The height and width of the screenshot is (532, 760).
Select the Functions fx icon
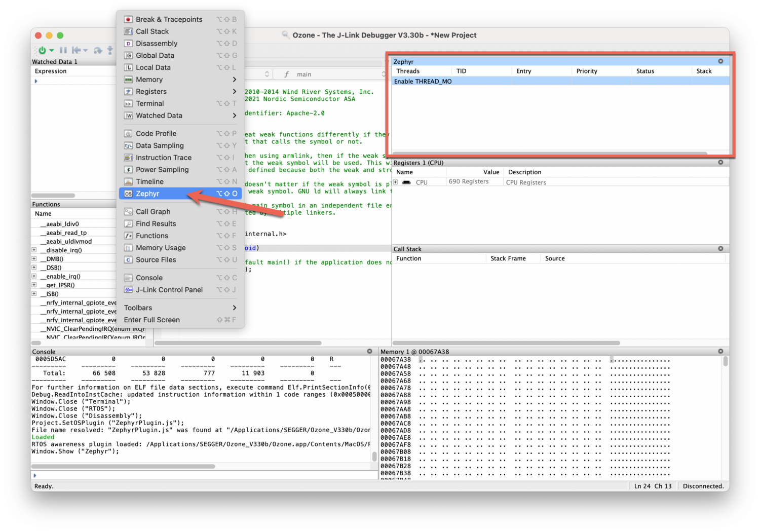128,236
